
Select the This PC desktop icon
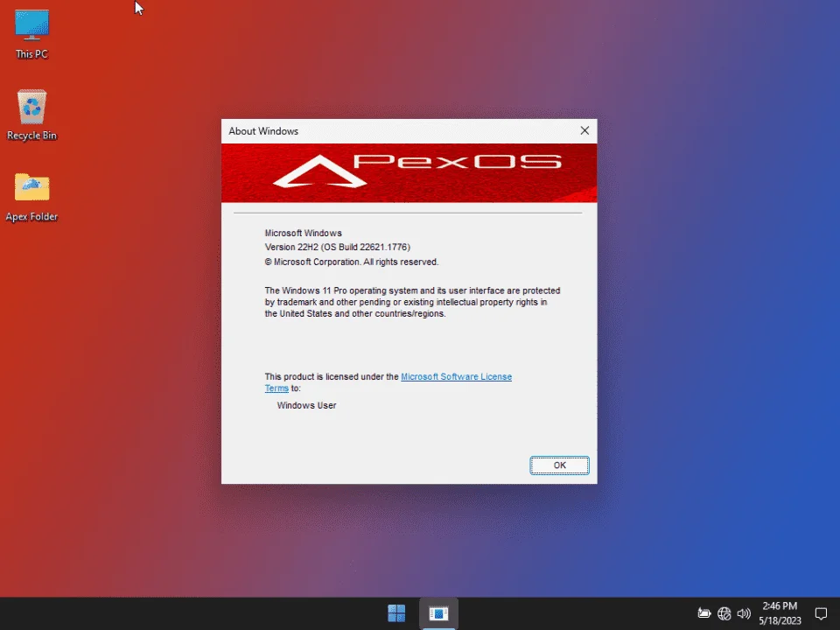click(31, 34)
